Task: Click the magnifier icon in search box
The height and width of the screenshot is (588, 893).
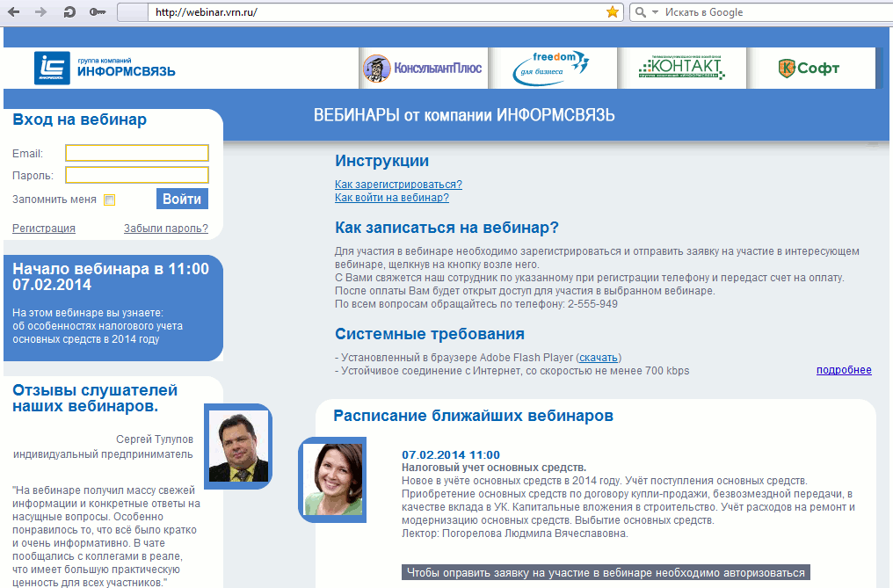Action: (x=640, y=12)
